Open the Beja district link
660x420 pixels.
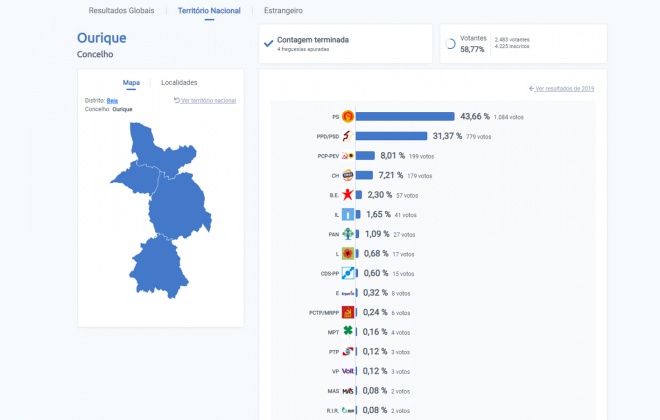point(113,100)
